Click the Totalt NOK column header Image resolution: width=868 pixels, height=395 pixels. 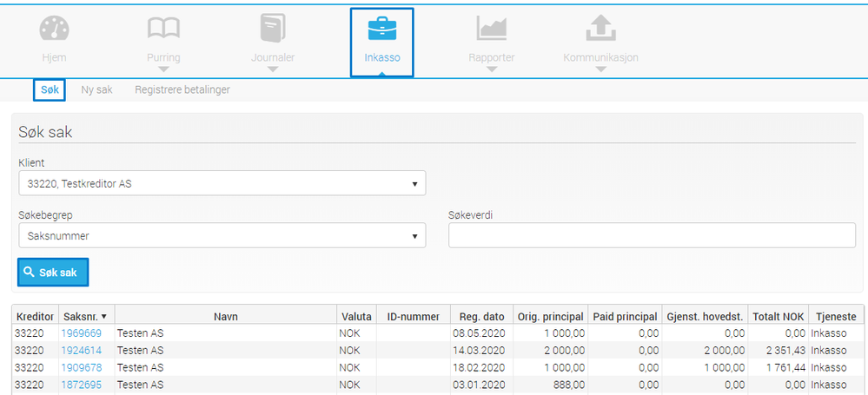[x=778, y=317]
